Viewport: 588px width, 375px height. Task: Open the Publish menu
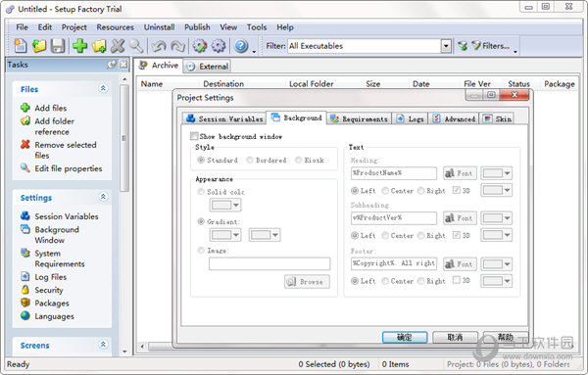click(x=197, y=27)
